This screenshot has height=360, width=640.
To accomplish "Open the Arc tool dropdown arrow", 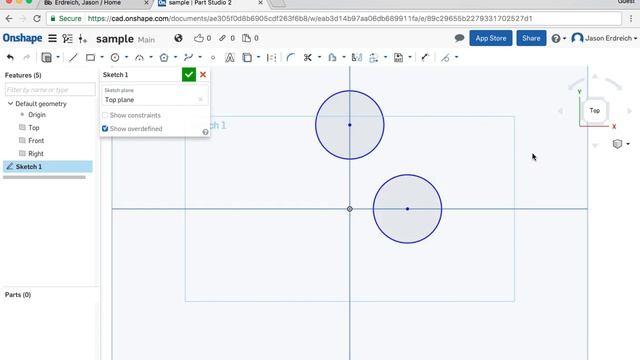I will point(151,58).
